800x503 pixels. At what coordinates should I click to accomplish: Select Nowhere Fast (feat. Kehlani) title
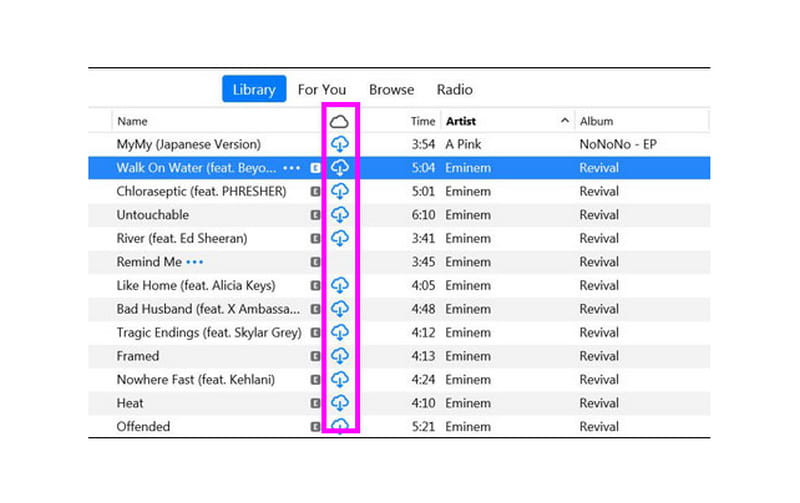195,379
